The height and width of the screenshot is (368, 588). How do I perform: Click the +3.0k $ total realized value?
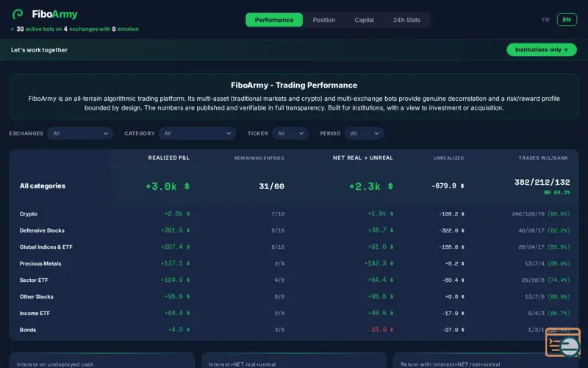point(168,186)
